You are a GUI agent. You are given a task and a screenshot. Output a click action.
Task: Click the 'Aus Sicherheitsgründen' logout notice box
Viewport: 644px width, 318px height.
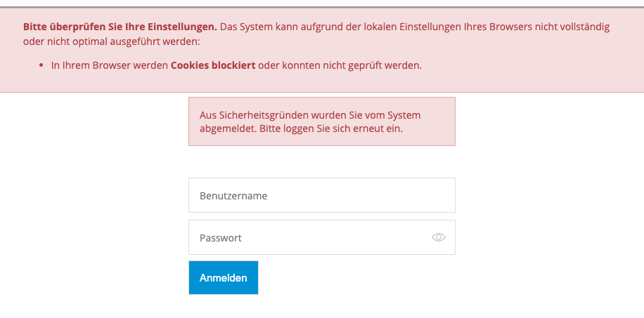(x=321, y=121)
